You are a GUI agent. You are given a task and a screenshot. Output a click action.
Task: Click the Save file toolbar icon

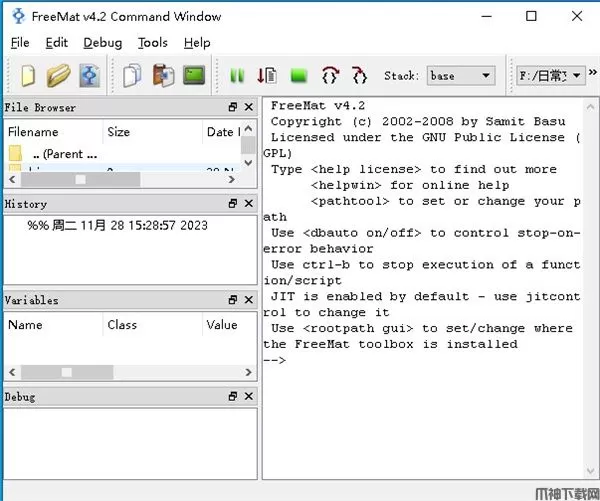pos(90,75)
